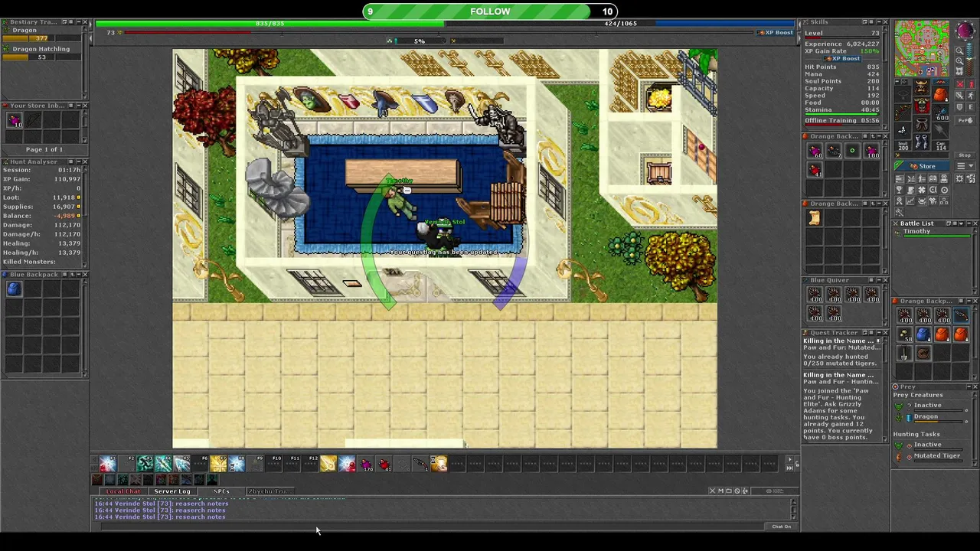
Task: Click the boots equipment slot
Action: coord(922,142)
